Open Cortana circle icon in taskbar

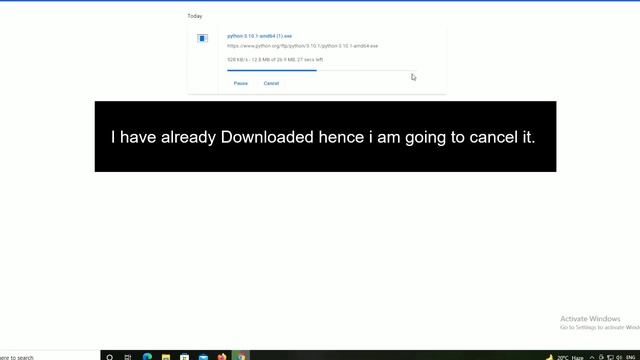click(x=109, y=357)
